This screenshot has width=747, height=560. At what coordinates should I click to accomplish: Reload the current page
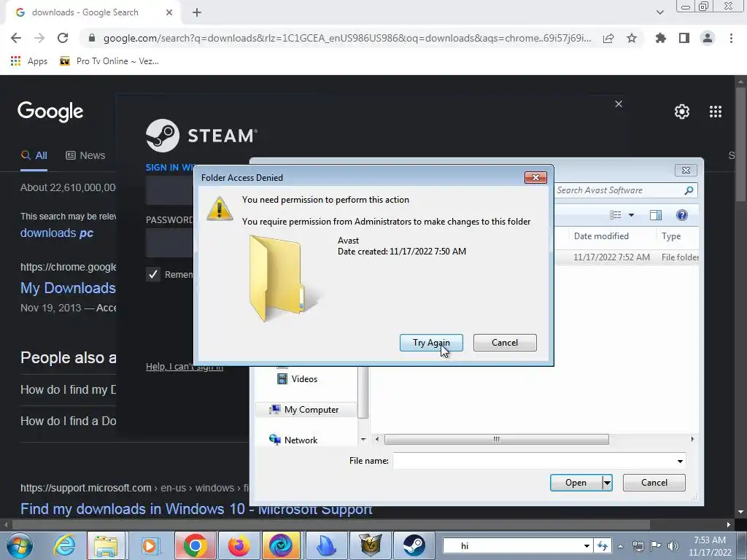[63, 38]
